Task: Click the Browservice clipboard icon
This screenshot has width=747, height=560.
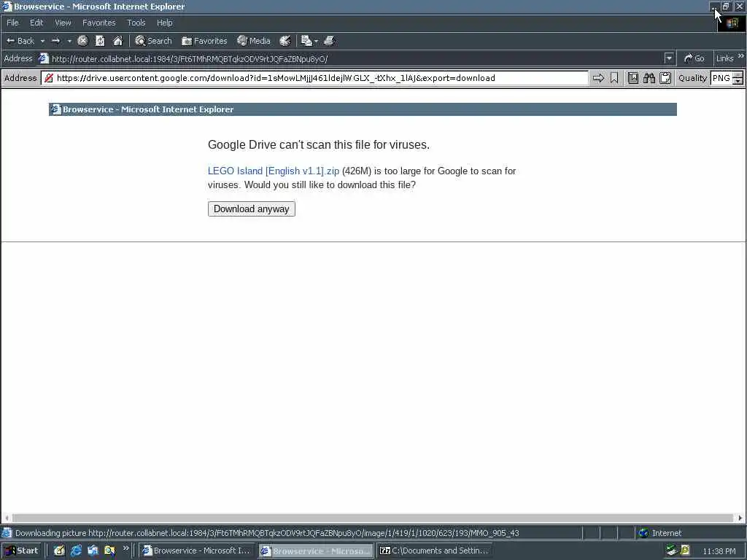Action: click(665, 78)
